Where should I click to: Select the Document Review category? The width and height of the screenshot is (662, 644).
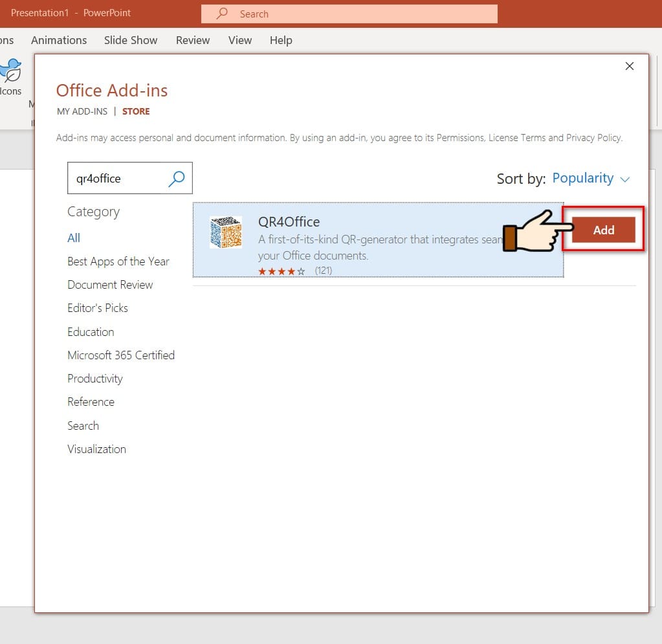click(x=110, y=285)
